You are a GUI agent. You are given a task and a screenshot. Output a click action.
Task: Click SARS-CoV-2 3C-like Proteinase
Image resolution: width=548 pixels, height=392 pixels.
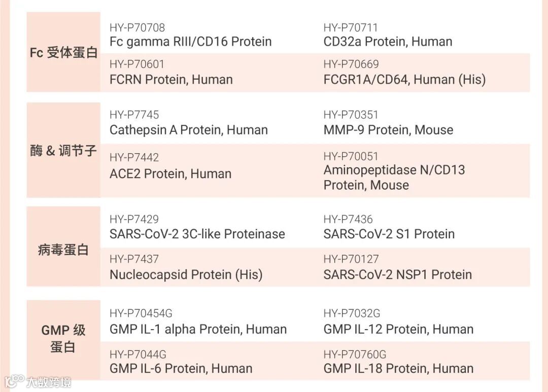point(197,234)
